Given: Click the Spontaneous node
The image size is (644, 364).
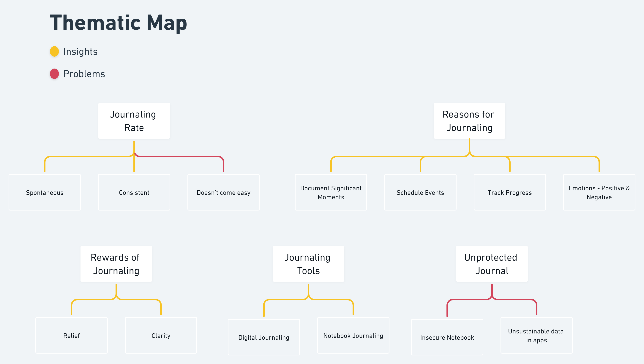Looking at the screenshot, I should pos(45,192).
